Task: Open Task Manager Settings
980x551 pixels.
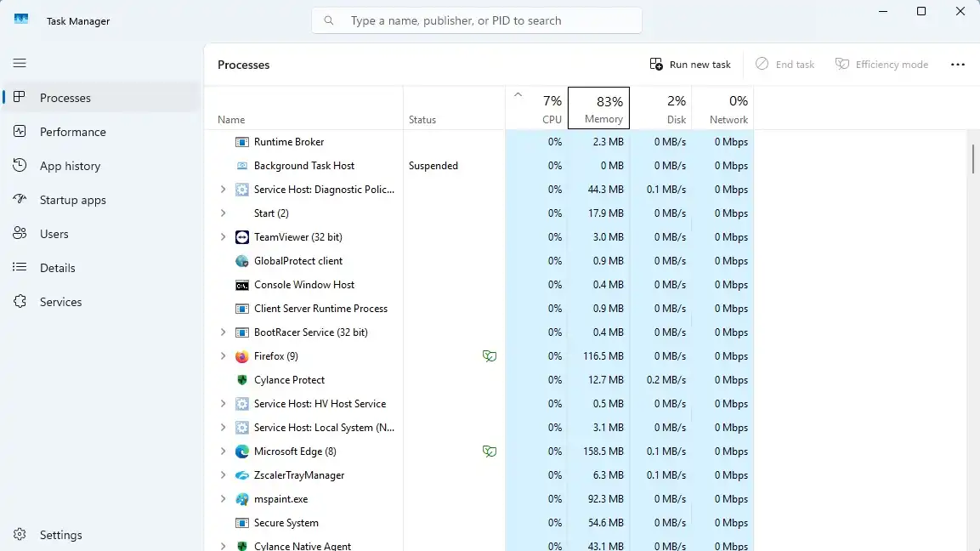Action: point(19,535)
